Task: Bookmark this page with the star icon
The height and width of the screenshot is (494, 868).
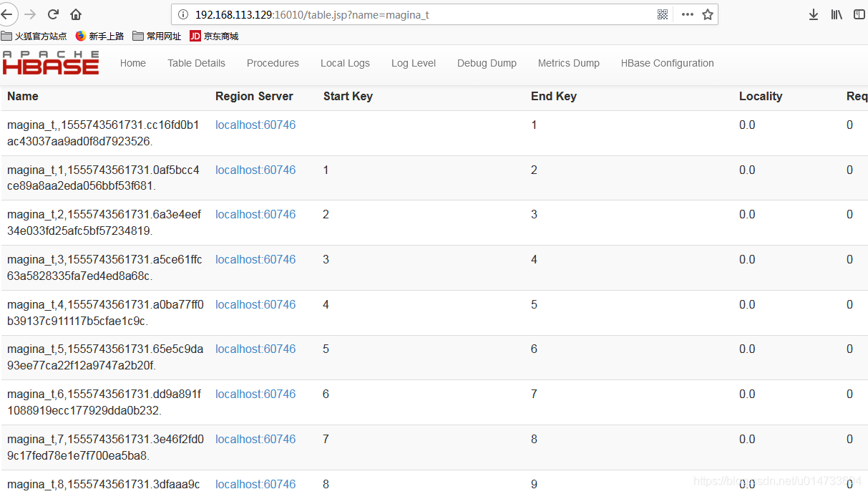Action: [x=708, y=14]
